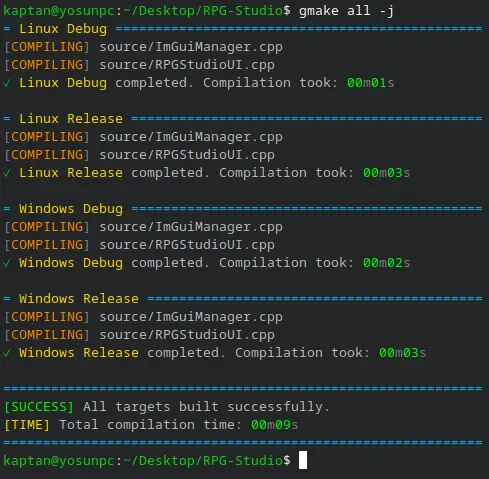
Task: Click the 00m01s Linux Debug compile time
Action: 371,83
